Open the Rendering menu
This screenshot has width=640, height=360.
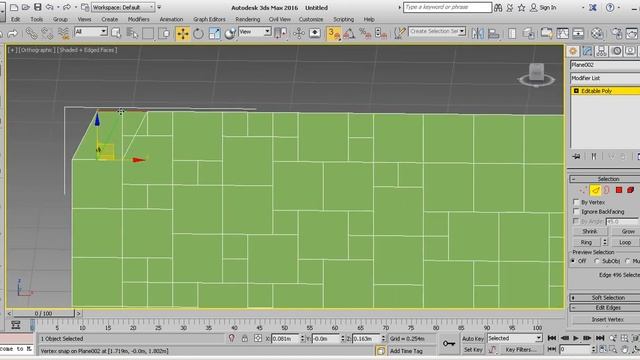click(247, 19)
